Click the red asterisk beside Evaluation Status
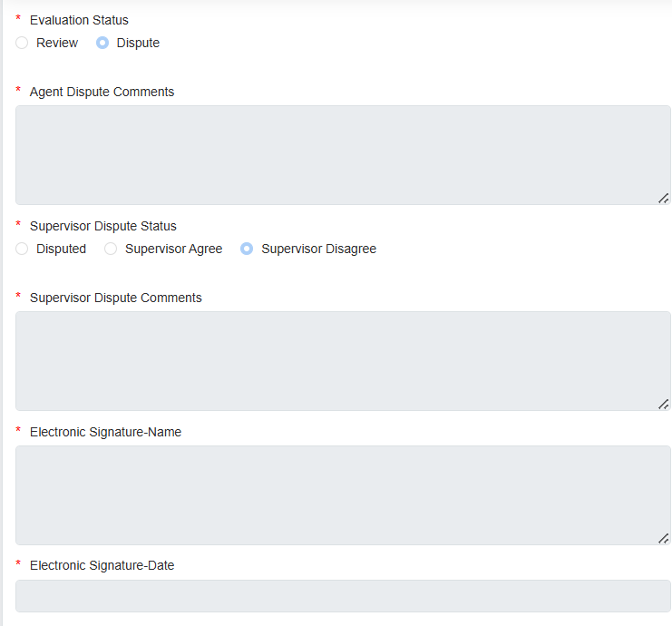 coord(18,19)
